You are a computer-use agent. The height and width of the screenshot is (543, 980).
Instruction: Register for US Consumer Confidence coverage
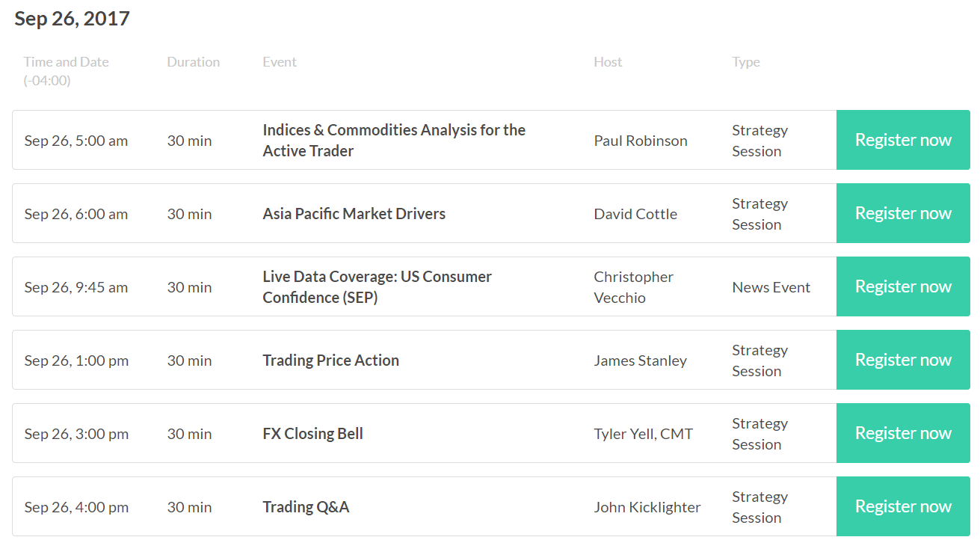[903, 286]
